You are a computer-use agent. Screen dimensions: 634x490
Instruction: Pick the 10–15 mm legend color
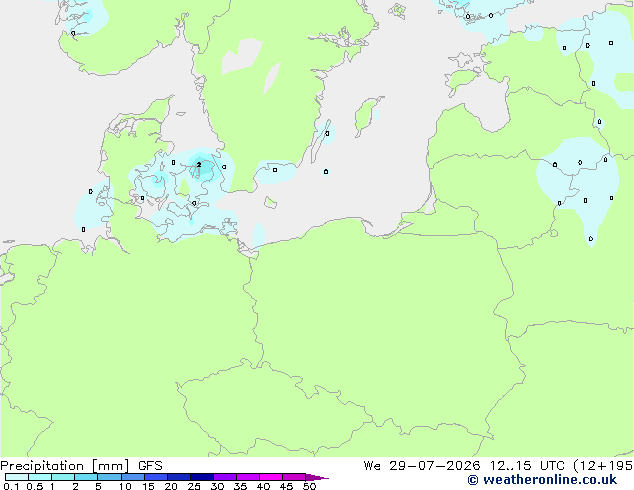coord(133,477)
